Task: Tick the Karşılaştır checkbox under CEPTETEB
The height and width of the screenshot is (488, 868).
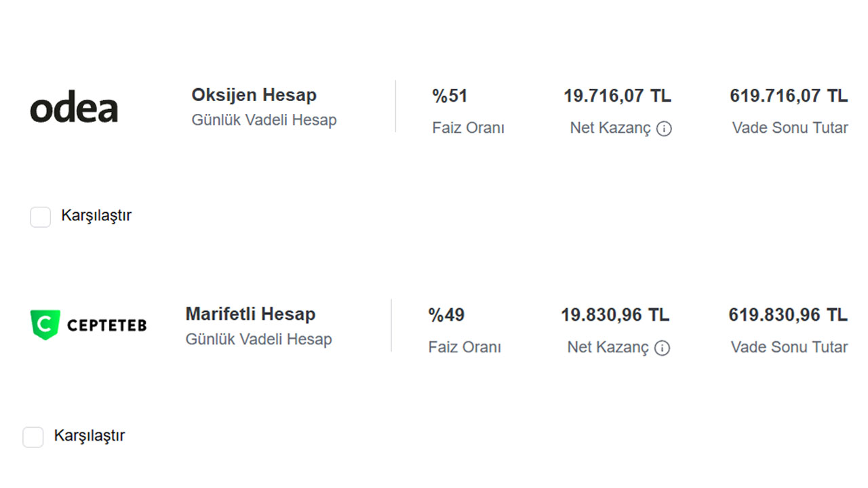Action: point(33,437)
